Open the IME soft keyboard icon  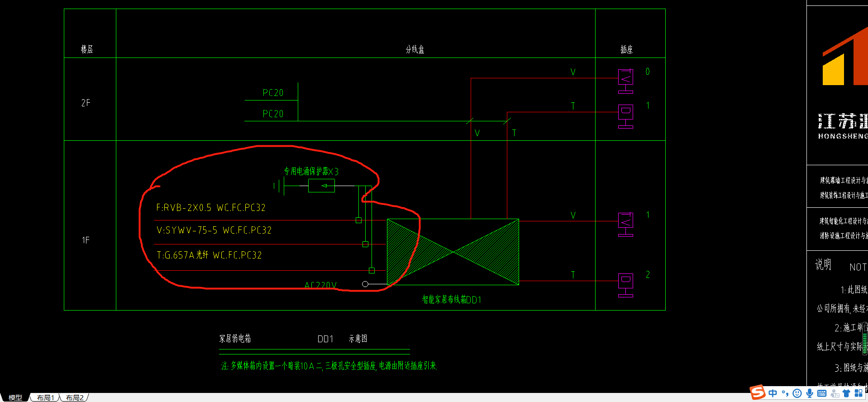822,393
